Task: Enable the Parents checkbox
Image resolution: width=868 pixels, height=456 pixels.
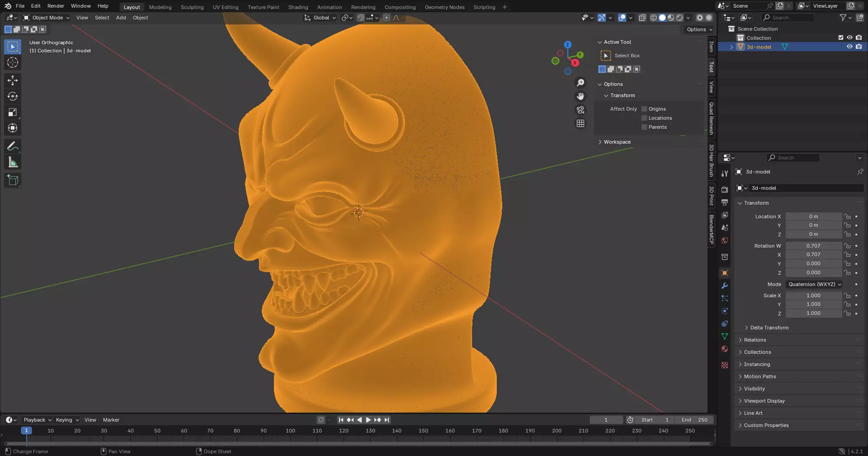Action: (644, 127)
